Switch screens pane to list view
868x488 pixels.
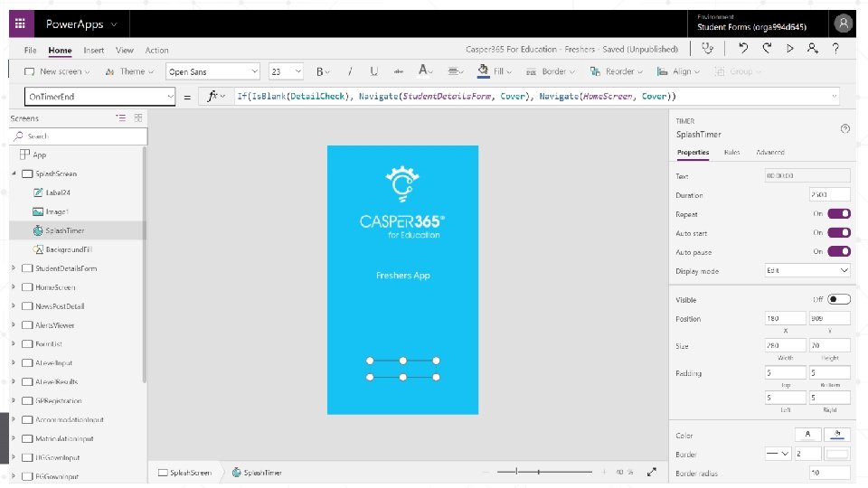(x=120, y=117)
